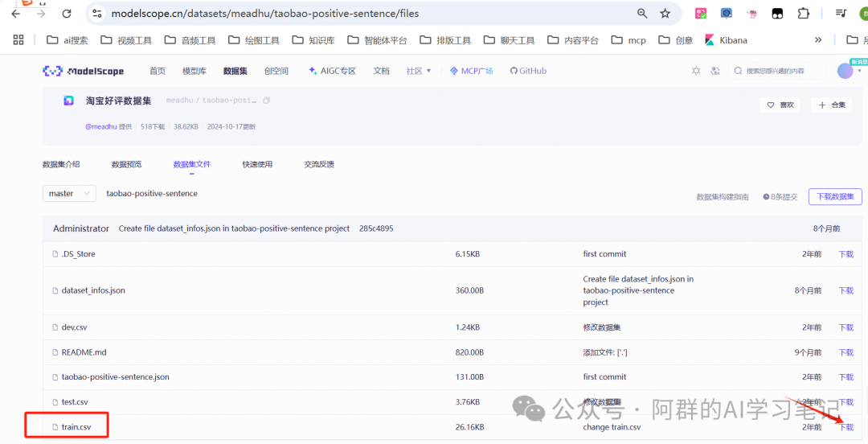Click the language switch icon
868x444 pixels.
coord(715,71)
